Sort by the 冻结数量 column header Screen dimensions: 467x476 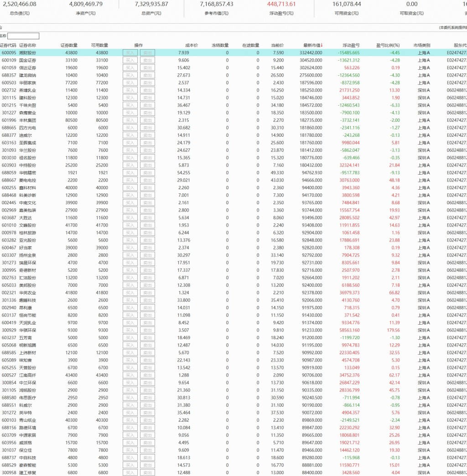[x=220, y=45]
